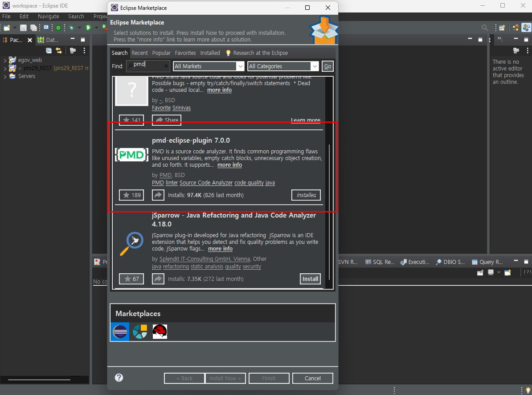Click the Go search button

[x=327, y=66]
